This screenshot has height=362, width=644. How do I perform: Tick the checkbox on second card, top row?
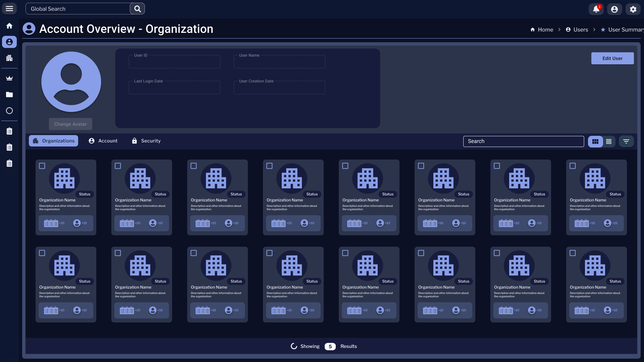(x=118, y=166)
